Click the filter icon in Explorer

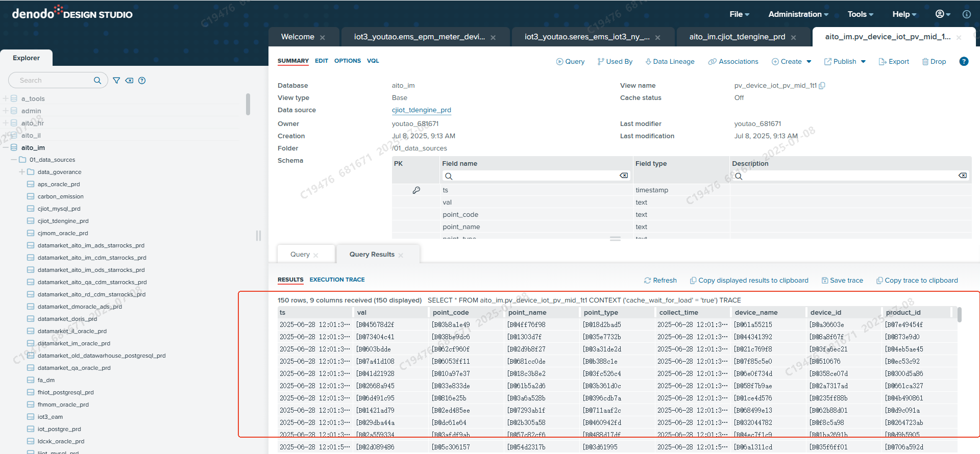point(116,81)
